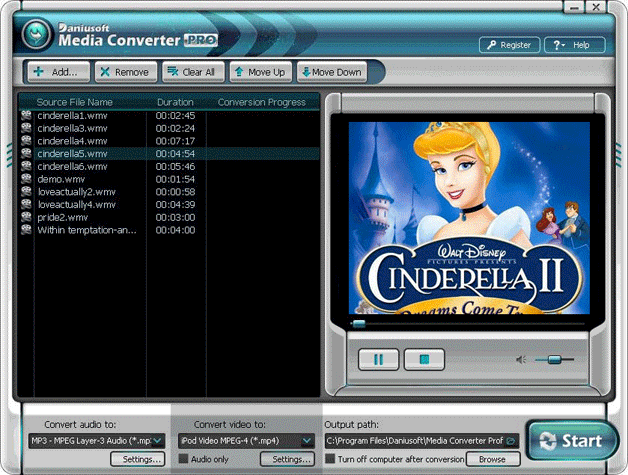Adjust the volume slider
The width and height of the screenshot is (628, 475).
554,359
